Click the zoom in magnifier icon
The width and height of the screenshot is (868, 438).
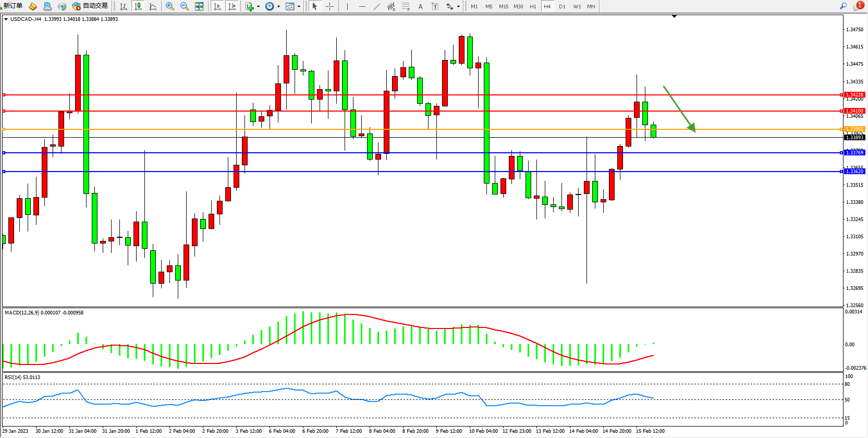click(169, 6)
